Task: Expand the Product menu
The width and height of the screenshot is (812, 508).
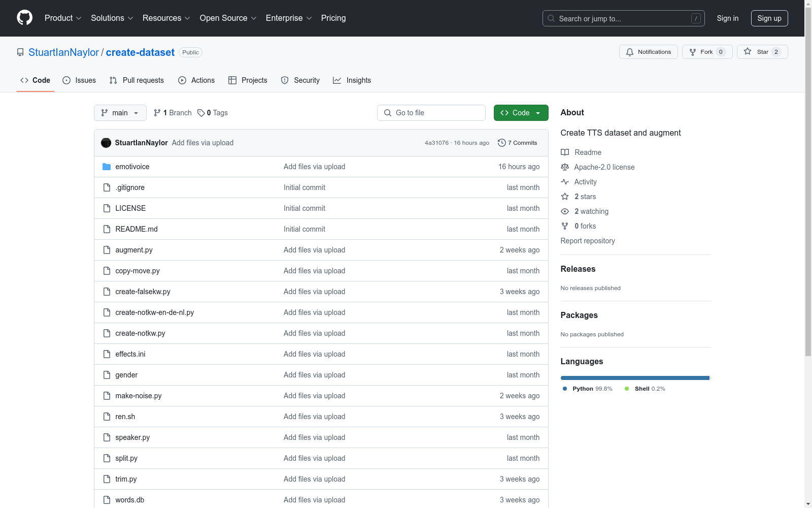Action: tap(63, 18)
